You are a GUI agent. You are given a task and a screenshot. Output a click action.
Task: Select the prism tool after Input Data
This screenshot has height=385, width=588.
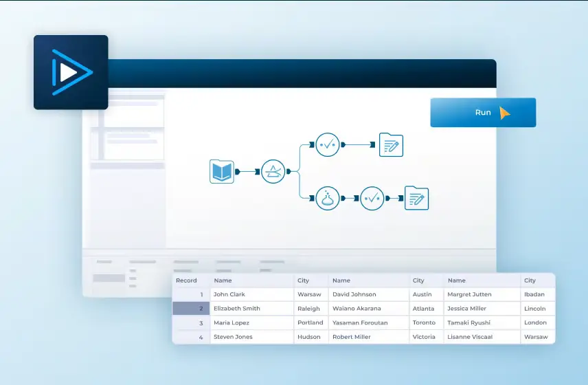[x=273, y=171]
